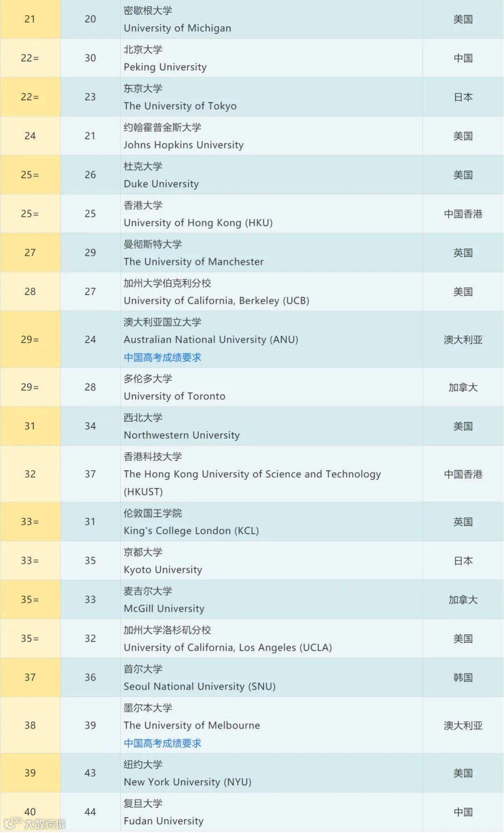504x833 pixels.
Task: Select rank '32' in HKUST row
Action: point(30,474)
